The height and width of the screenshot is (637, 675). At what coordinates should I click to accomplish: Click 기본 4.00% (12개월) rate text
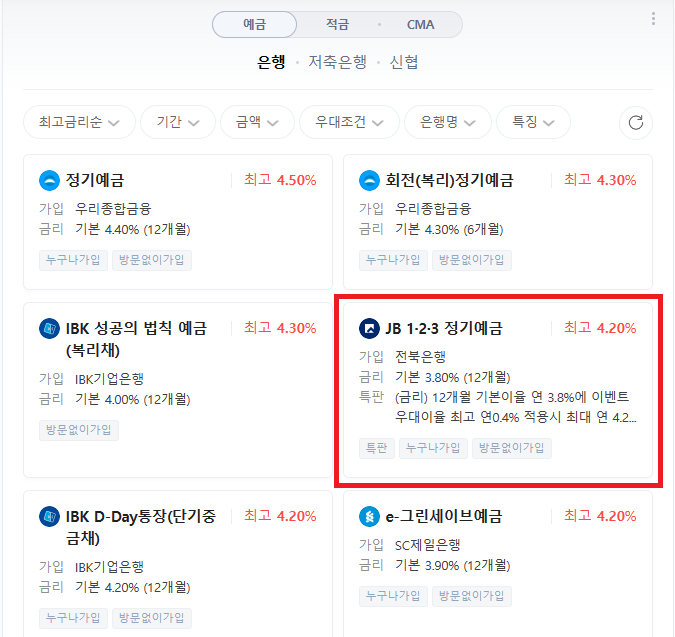(133, 399)
